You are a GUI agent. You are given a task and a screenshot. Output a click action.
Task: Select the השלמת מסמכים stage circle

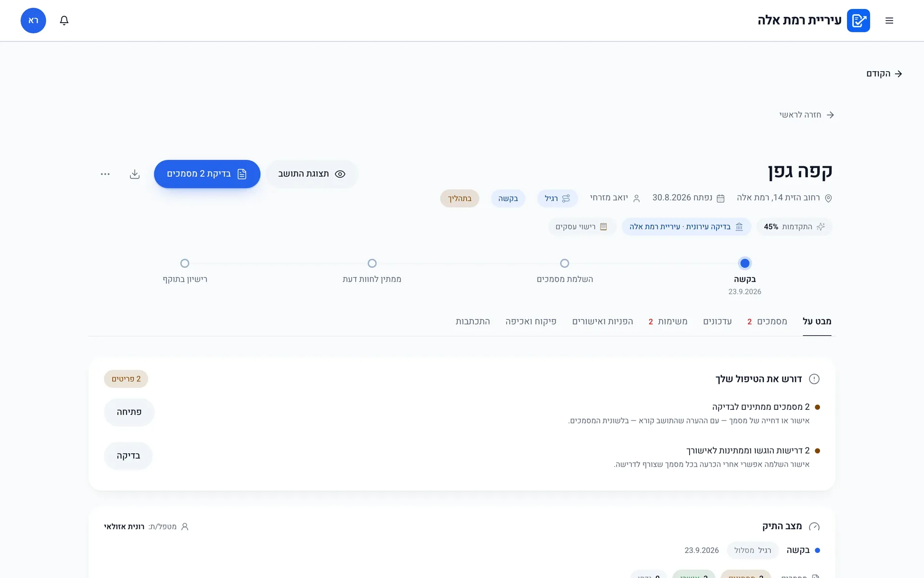pyautogui.click(x=565, y=263)
